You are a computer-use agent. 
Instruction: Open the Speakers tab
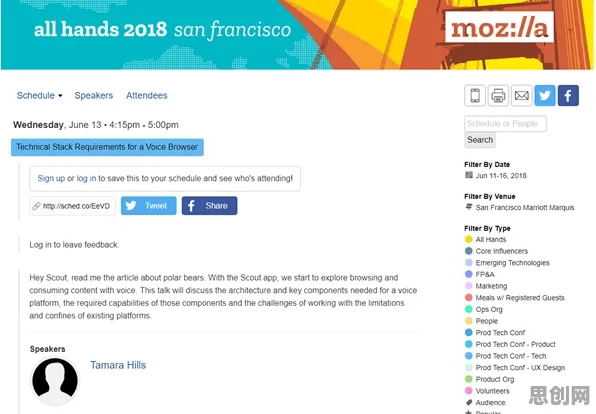tap(94, 95)
